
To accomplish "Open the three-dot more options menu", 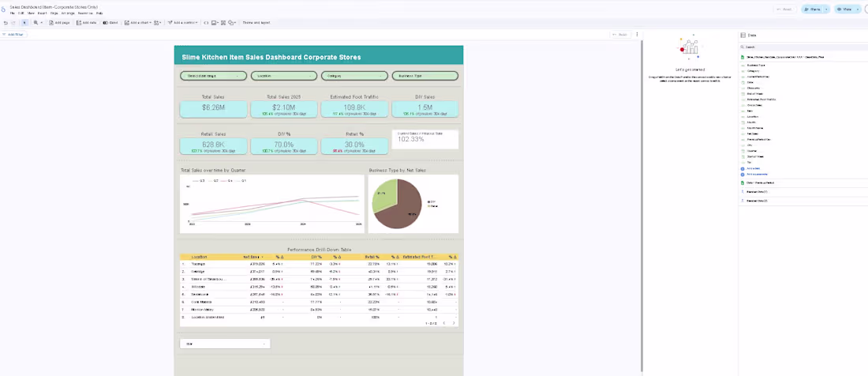I will [637, 34].
